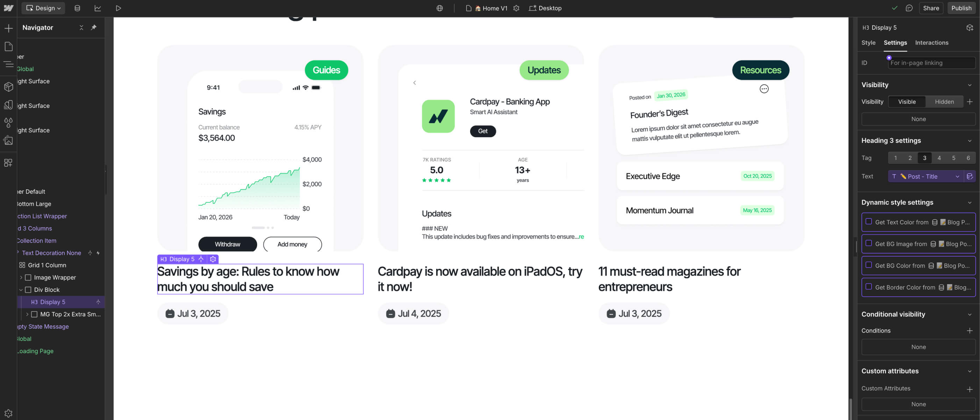
Task: Enable Get Border Color from Blog checkbox
Action: point(868,287)
